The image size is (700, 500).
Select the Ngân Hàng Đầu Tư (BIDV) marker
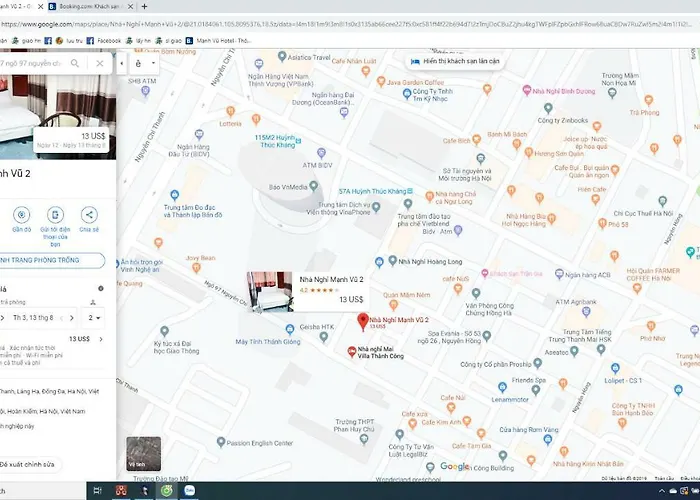pyautogui.click(x=199, y=134)
